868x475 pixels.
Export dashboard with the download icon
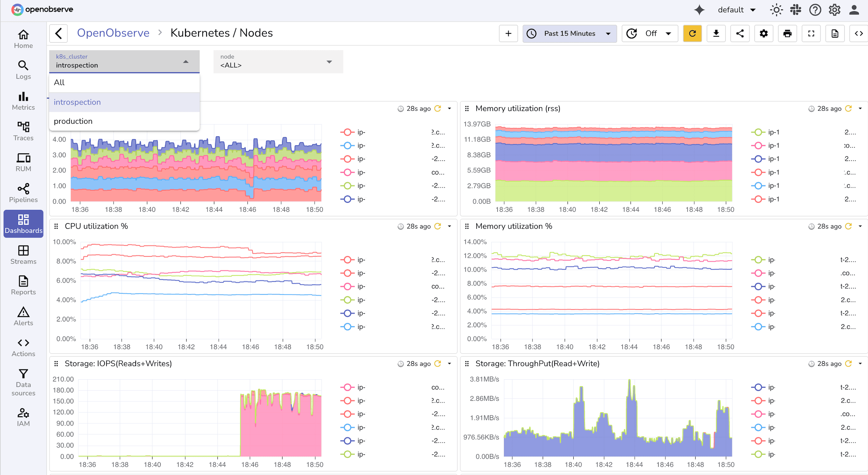716,33
